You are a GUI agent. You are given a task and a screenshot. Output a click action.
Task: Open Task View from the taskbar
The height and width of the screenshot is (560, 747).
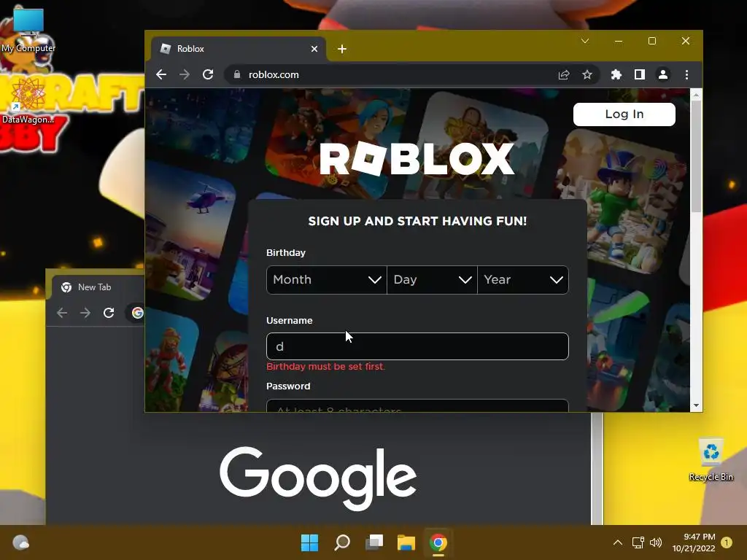tap(374, 542)
